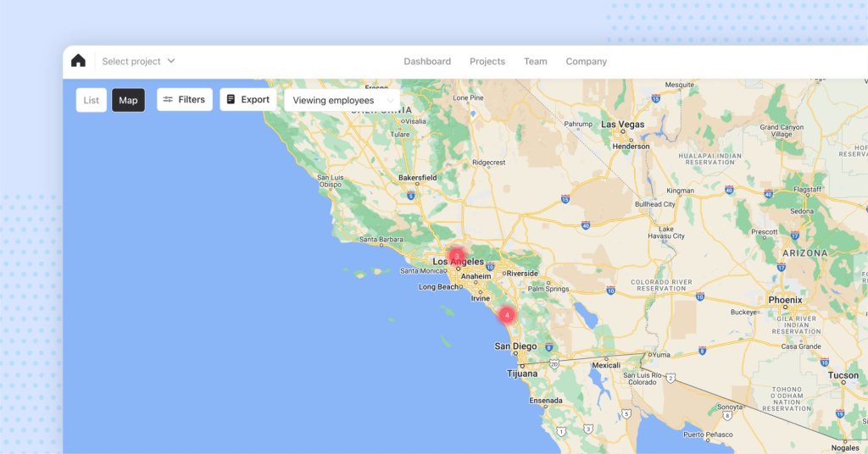Viewport: 868px width, 454px height.
Task: Click the Phoenix label on the map
Action: click(x=785, y=300)
